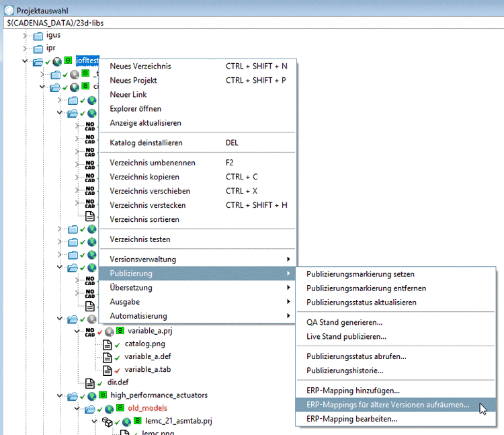
Task: Choose ERP-Mapping bearbeiten...
Action: pyautogui.click(x=396, y=419)
